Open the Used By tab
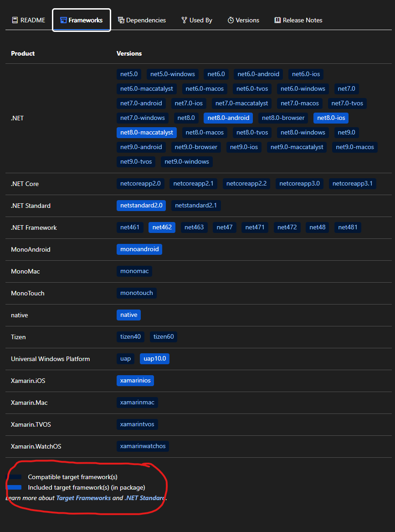Viewport: 395px width, 532px height. point(197,20)
